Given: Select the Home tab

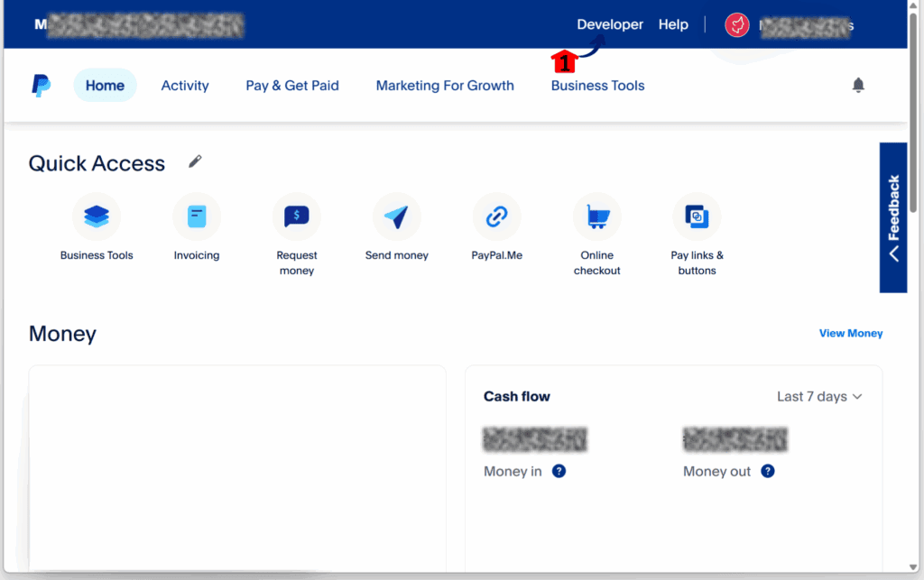Looking at the screenshot, I should tap(105, 86).
